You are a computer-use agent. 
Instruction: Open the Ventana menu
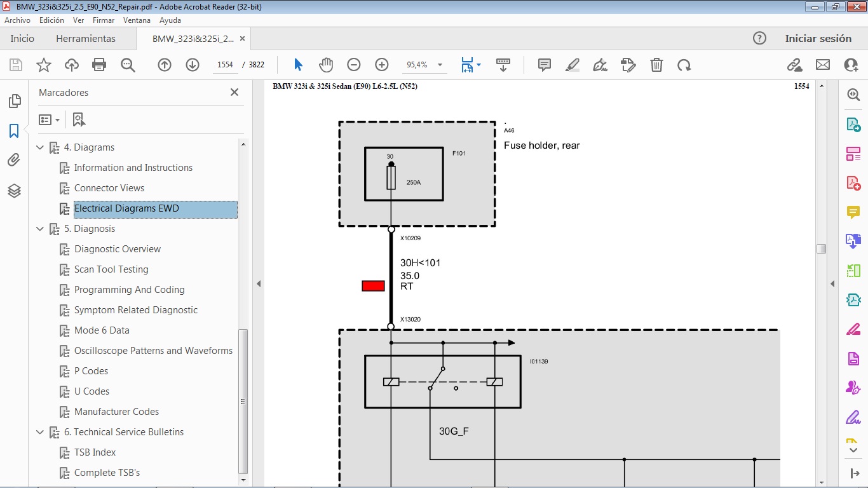click(x=137, y=20)
